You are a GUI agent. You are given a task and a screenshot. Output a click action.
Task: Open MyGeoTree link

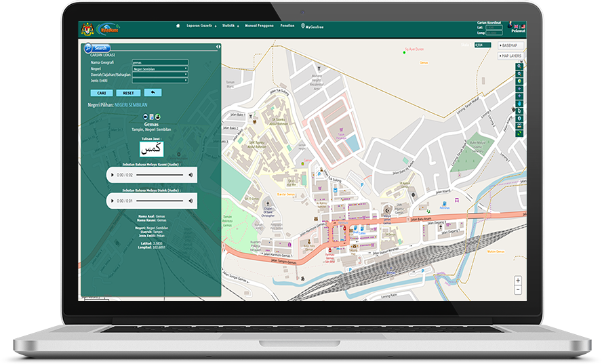point(312,26)
